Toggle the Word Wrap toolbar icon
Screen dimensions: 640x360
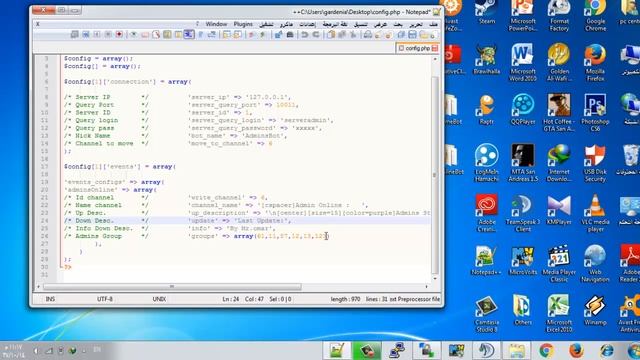(212, 35)
